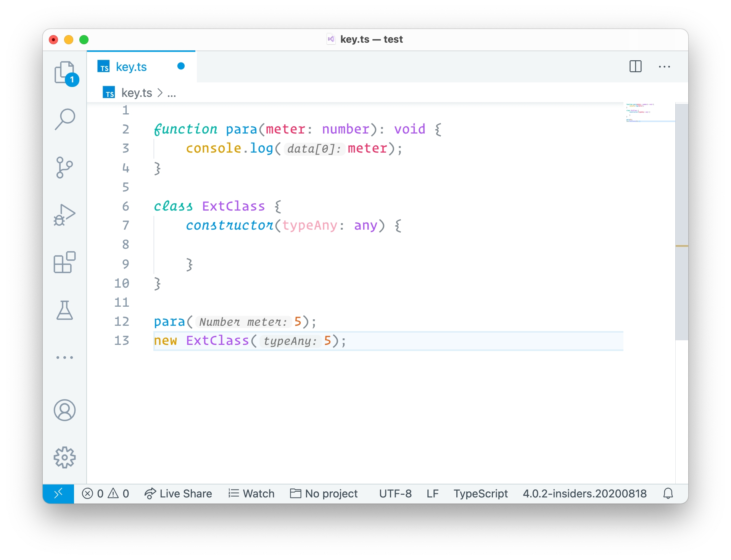
Task: Open the Extensions view
Action: [64, 262]
